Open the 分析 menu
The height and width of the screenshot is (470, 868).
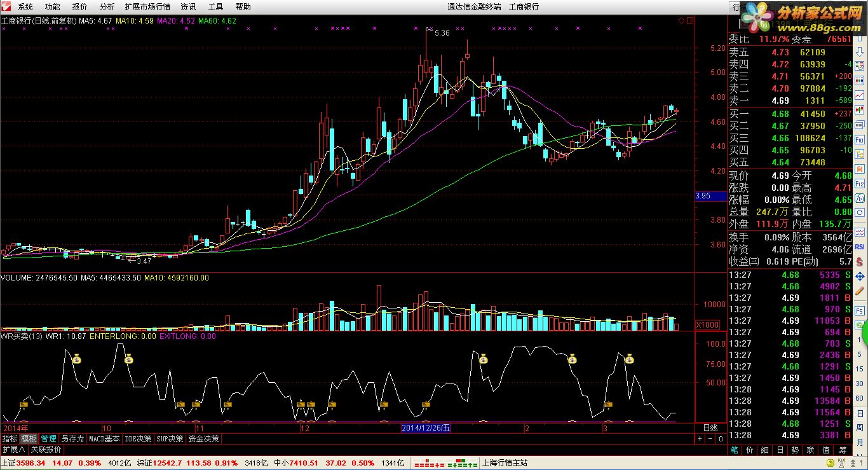click(107, 6)
